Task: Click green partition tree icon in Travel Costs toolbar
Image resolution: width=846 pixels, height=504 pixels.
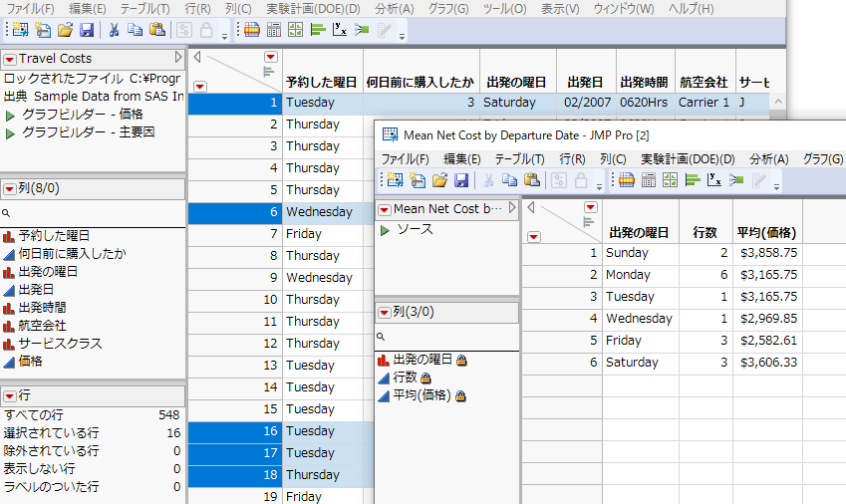Action: pyautogui.click(x=362, y=30)
